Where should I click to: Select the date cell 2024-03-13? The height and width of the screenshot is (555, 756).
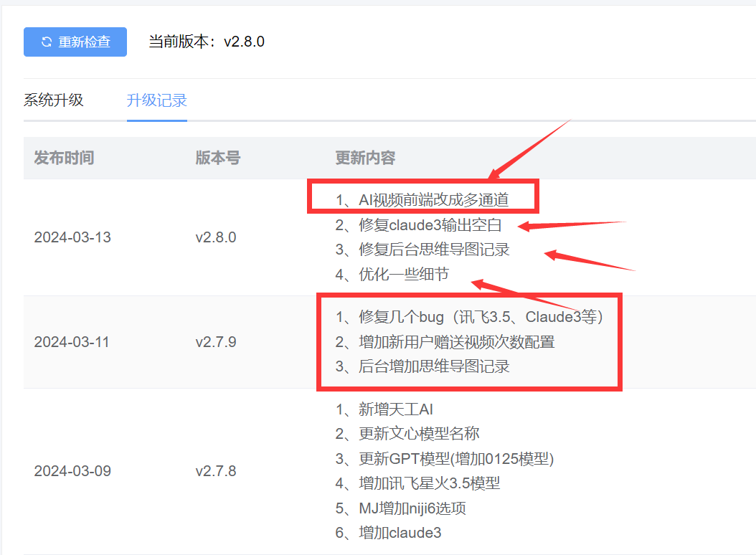[x=72, y=237]
